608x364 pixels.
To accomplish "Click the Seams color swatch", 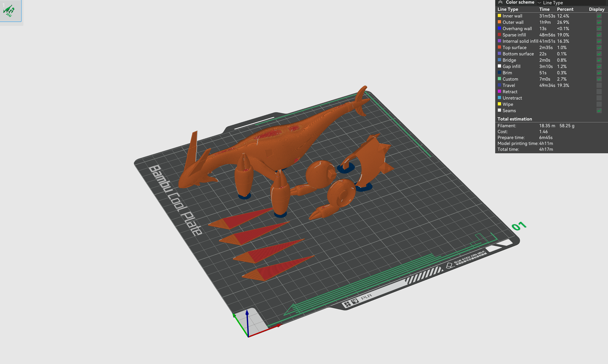I will [499, 110].
